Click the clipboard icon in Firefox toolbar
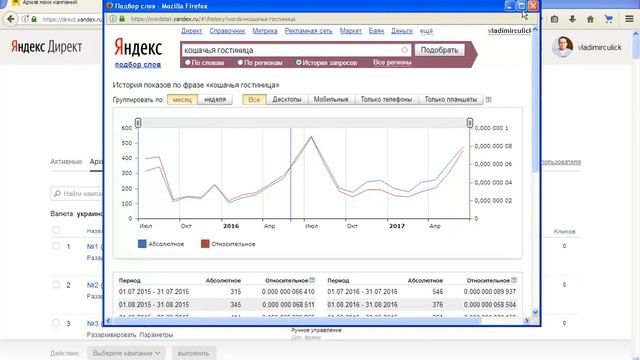The image size is (640, 360). point(554,19)
